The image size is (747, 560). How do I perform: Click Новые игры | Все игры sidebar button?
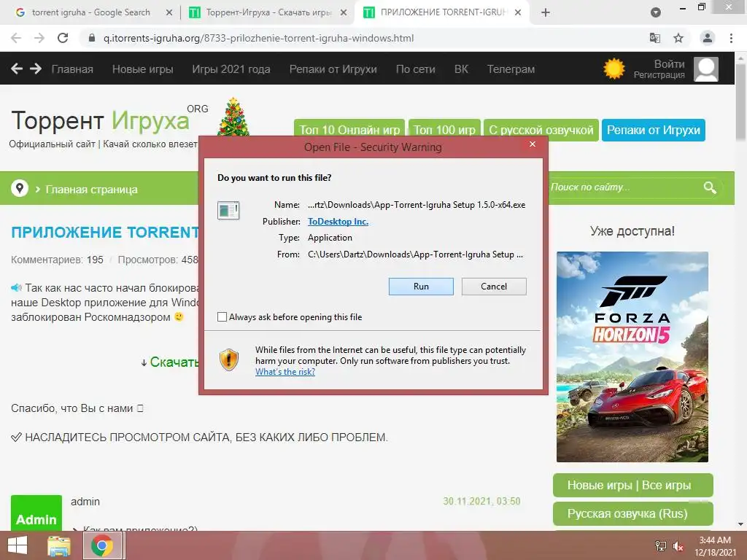click(x=632, y=485)
